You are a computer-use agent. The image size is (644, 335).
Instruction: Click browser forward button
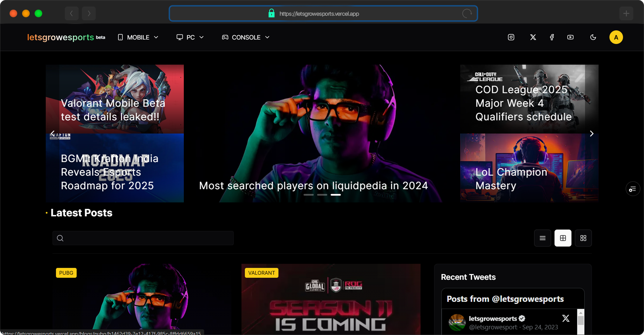(89, 14)
